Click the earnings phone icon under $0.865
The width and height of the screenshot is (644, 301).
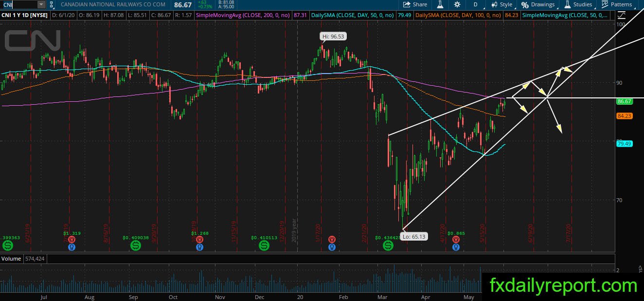456,239
